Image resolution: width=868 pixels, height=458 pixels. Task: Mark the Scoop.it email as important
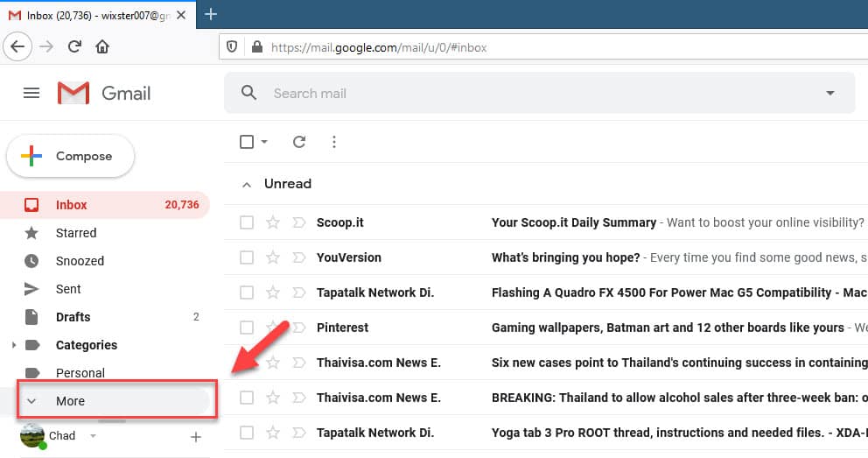coord(299,222)
